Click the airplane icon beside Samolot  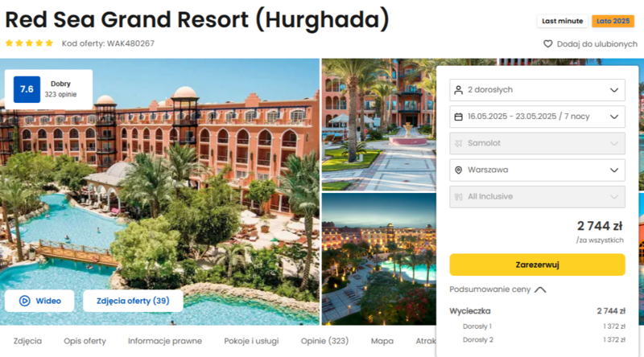point(458,143)
